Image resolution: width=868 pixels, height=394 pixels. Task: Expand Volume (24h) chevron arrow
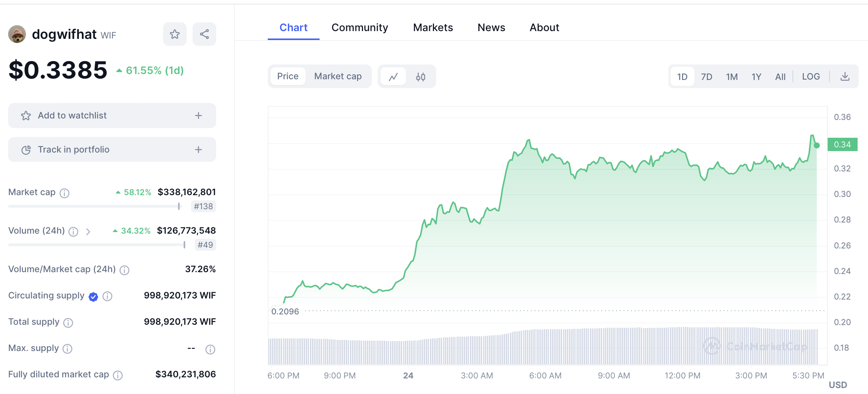point(88,232)
